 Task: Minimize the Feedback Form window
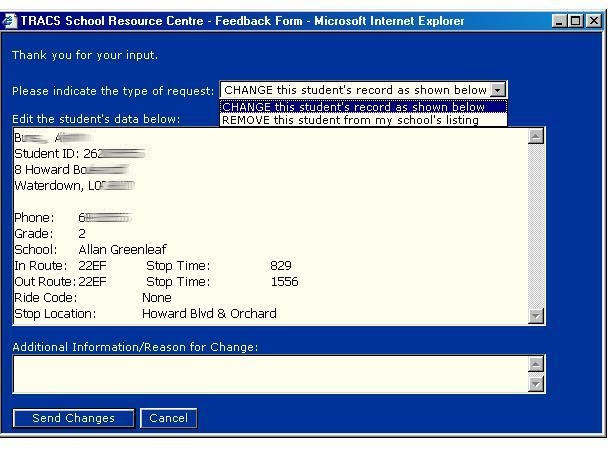(x=559, y=21)
